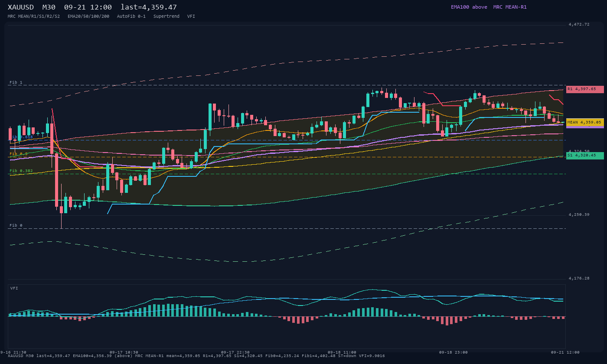Click the M30 timeframe label
This screenshot has height=364, width=607.
pyautogui.click(x=49, y=7)
